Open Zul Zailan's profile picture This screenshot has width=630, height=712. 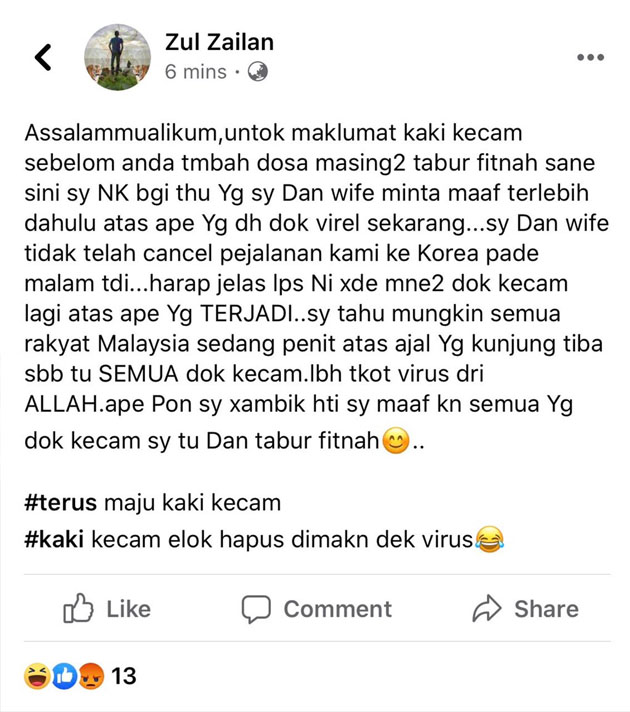[118, 57]
